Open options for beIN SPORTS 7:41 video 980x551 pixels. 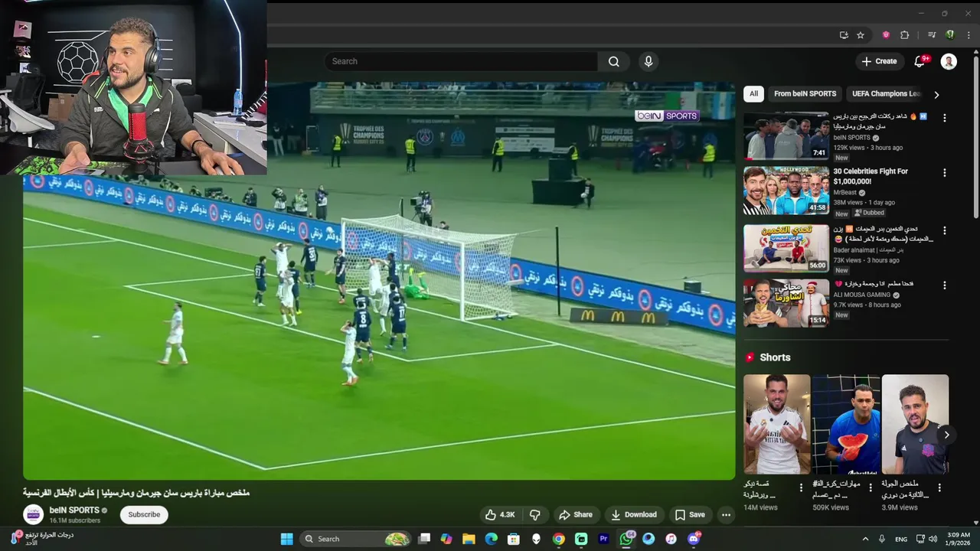pyautogui.click(x=944, y=118)
